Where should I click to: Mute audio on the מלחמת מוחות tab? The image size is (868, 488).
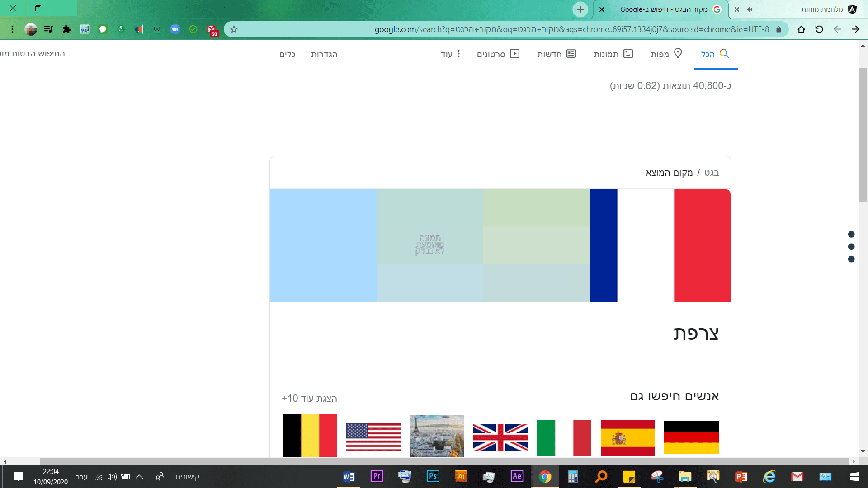coord(750,9)
